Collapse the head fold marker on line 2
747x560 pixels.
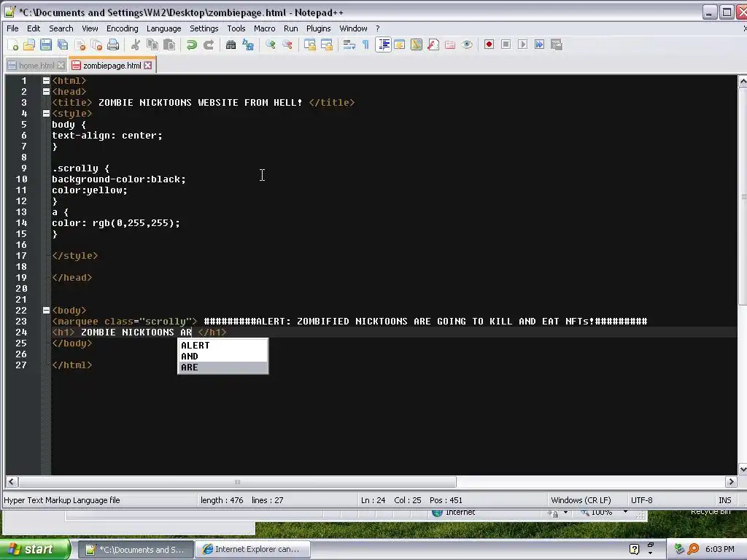[46, 91]
